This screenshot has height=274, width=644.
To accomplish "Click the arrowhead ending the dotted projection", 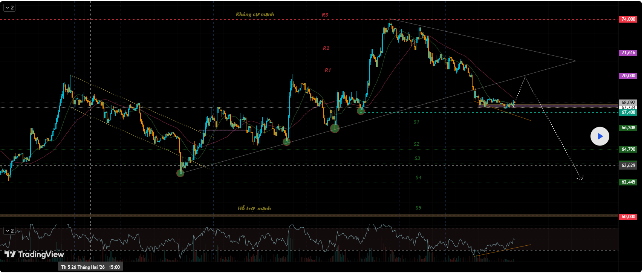I will coord(580,178).
